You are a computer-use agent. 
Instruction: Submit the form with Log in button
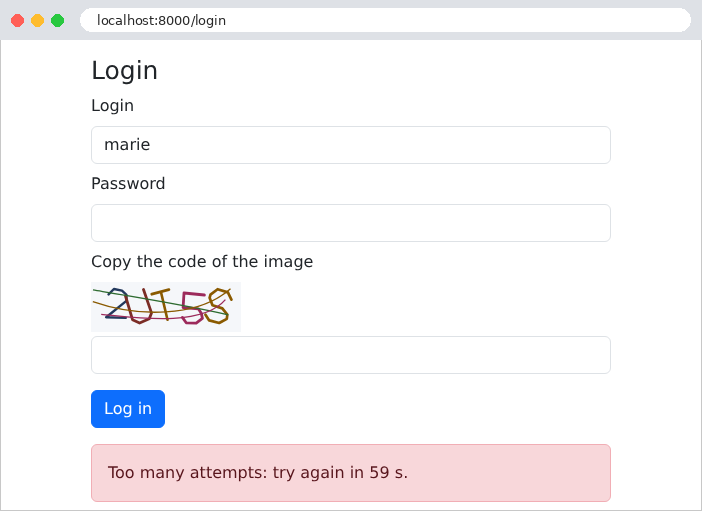128,409
